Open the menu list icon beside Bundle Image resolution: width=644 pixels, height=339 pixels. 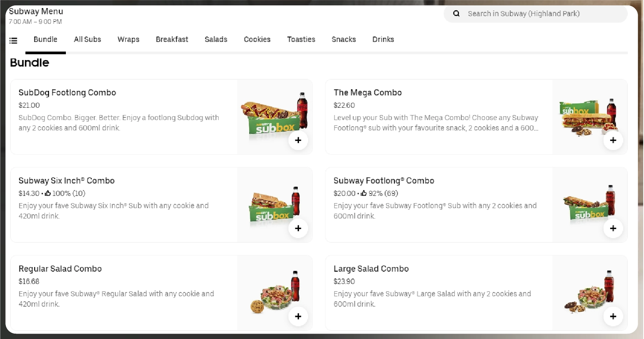point(13,40)
